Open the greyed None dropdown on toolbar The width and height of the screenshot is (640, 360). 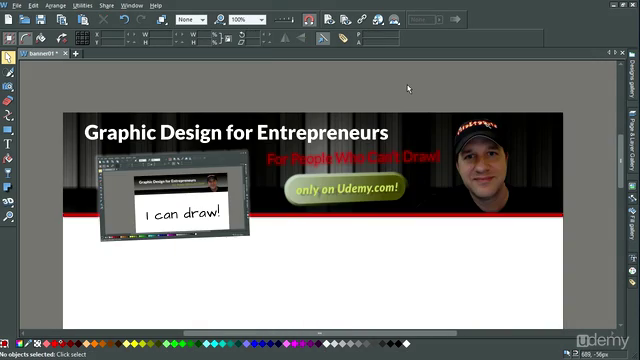(422, 20)
